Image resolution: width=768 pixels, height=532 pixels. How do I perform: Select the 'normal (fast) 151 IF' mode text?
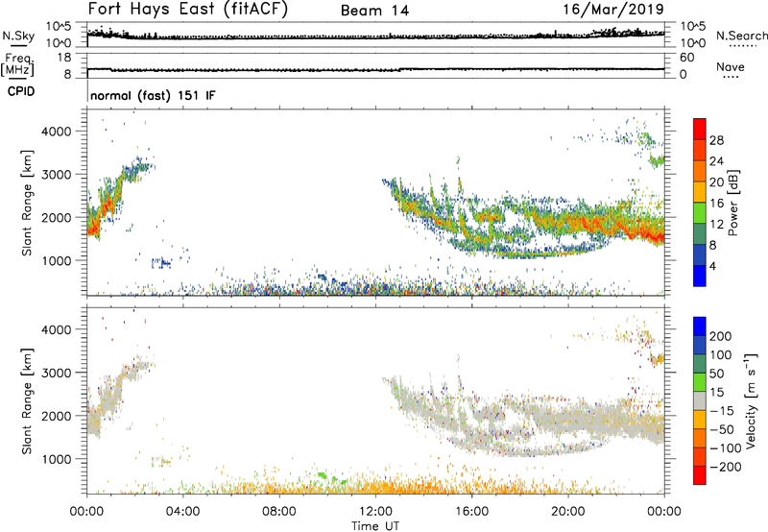coord(153,95)
